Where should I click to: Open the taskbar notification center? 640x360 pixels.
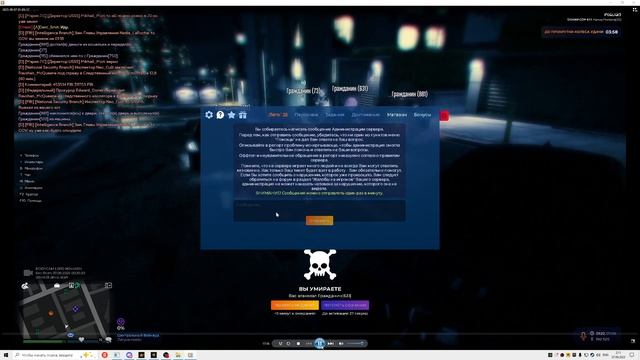click(x=632, y=355)
